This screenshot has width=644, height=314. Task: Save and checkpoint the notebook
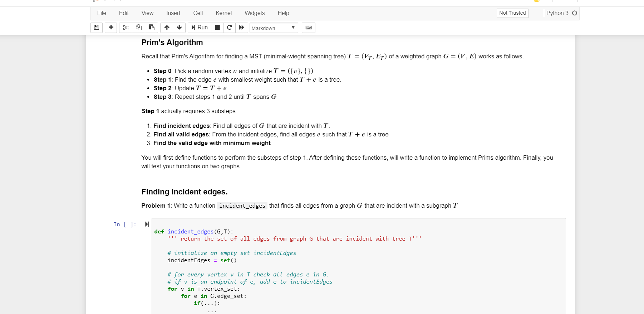(97, 28)
